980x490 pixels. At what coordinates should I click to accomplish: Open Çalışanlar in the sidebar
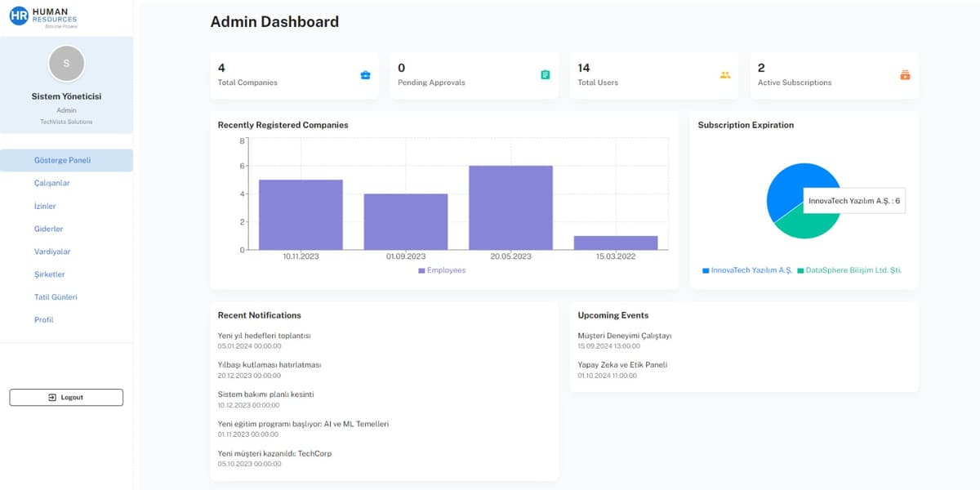coord(66,183)
